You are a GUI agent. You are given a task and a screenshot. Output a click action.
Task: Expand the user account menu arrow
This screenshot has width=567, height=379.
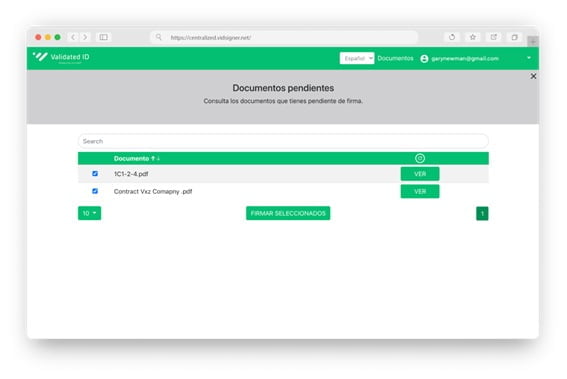(x=529, y=58)
